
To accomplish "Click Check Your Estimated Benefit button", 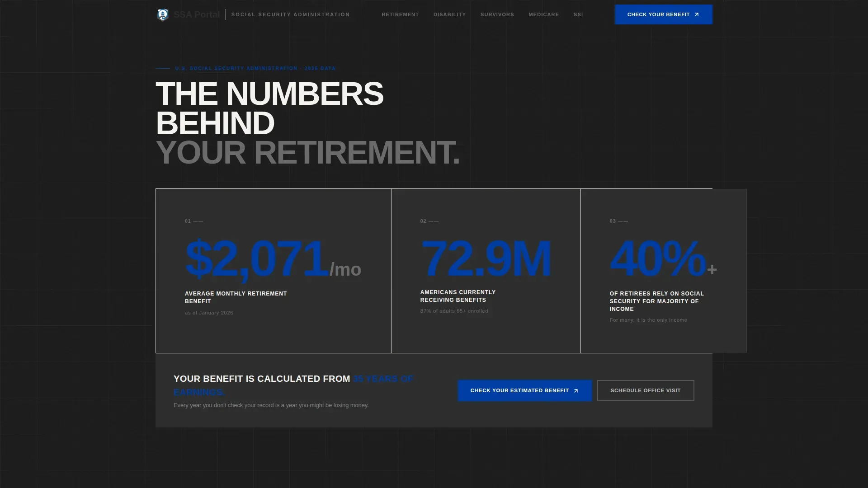I will click(524, 390).
